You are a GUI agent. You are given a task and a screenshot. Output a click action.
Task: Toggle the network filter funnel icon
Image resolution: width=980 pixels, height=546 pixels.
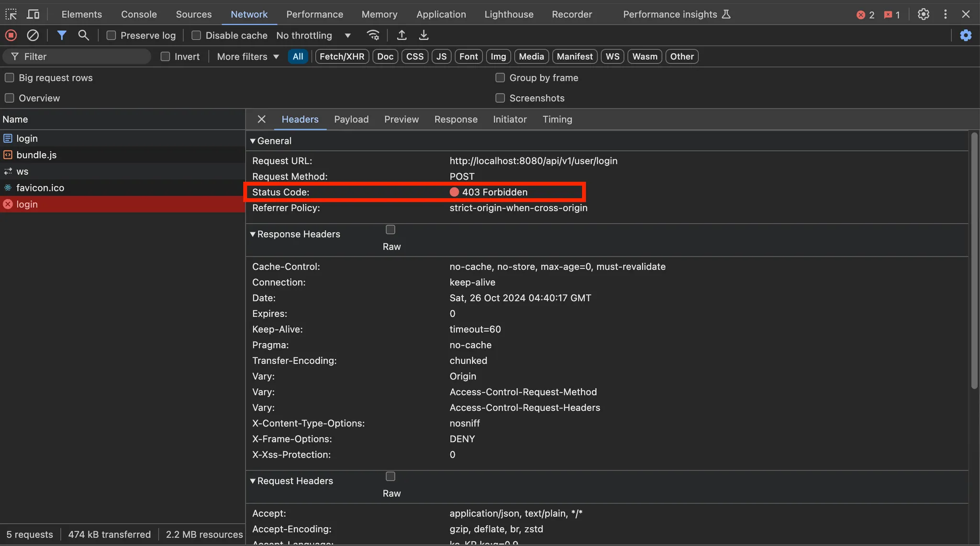pos(62,35)
